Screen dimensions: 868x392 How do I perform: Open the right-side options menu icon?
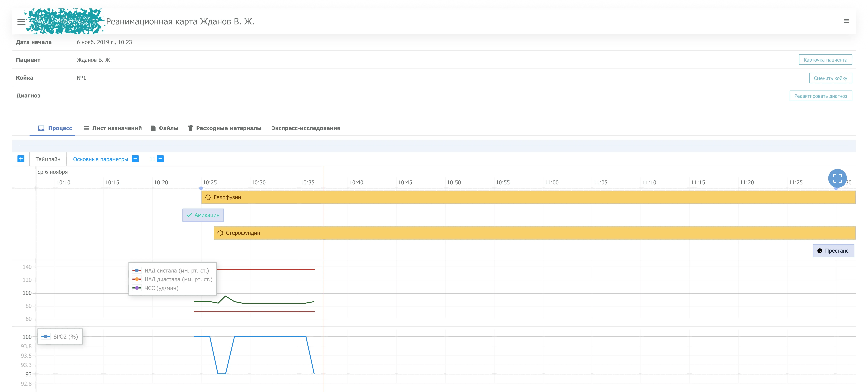(846, 21)
